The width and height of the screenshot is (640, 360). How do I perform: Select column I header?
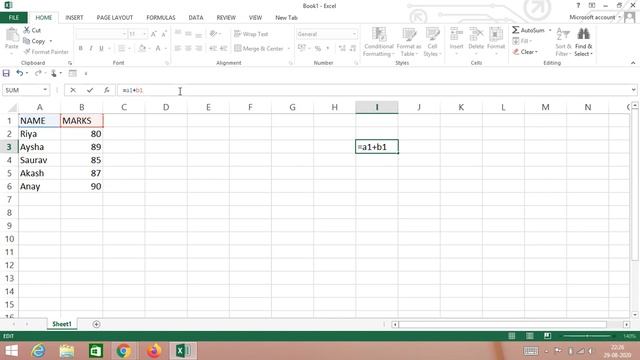click(377, 107)
